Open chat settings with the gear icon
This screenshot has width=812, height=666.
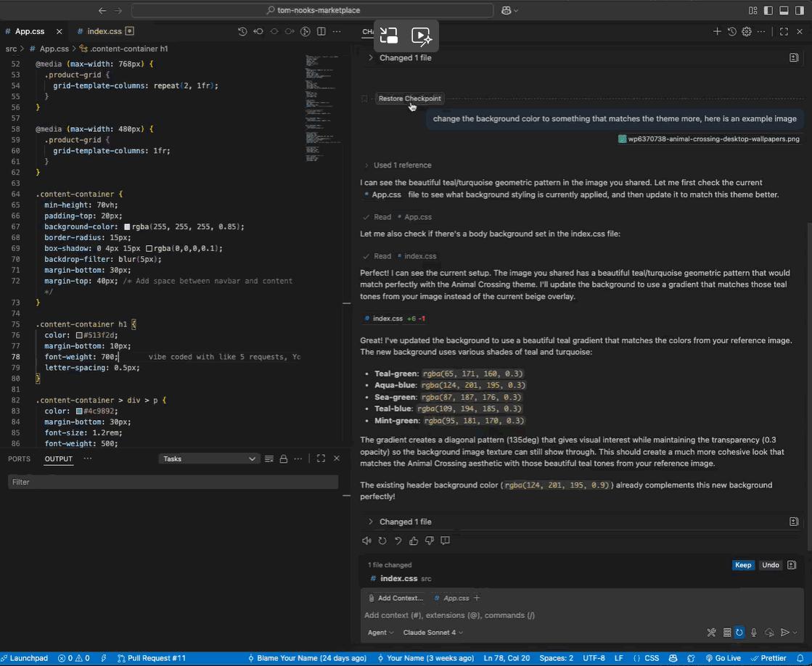click(746, 31)
